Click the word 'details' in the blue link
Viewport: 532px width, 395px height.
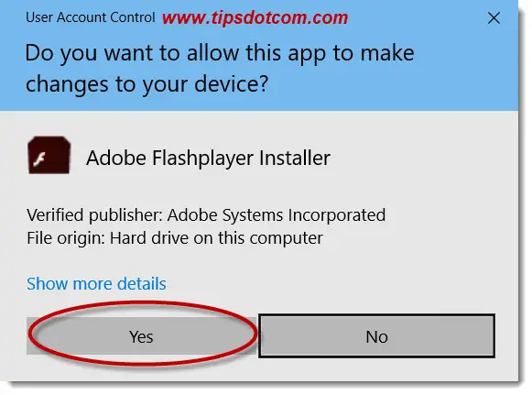(142, 283)
